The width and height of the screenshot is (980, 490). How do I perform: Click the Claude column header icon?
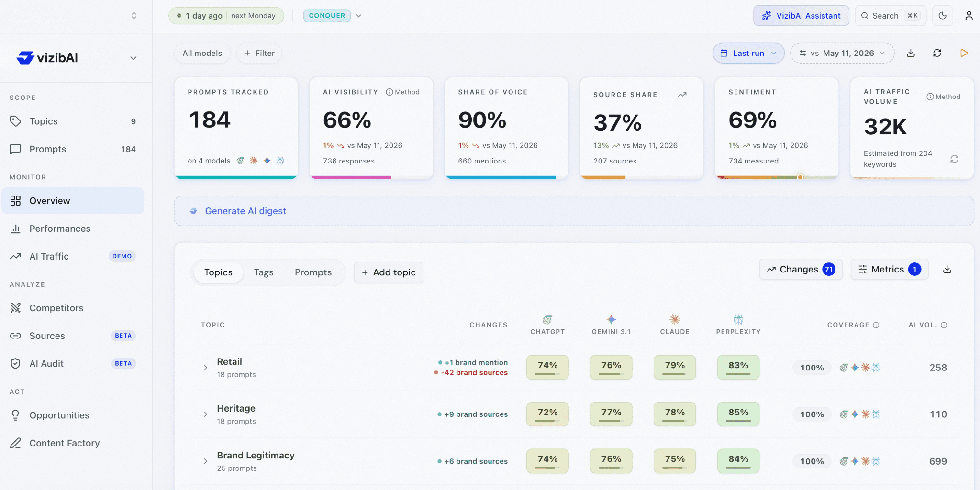point(675,319)
